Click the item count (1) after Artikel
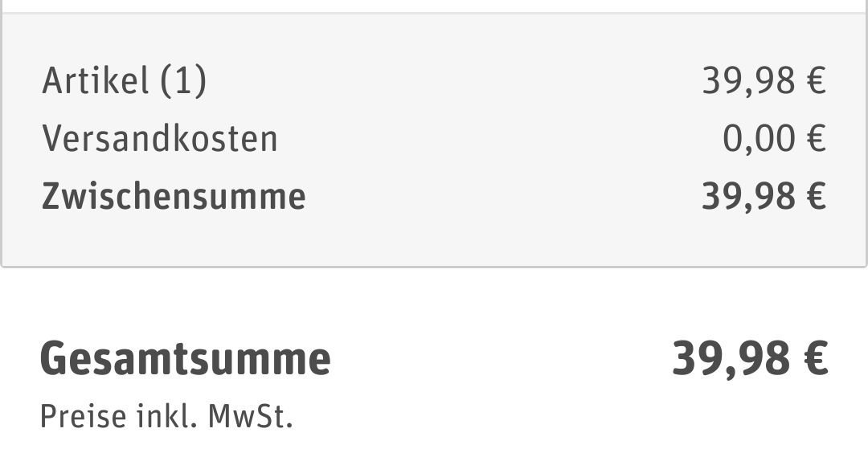Image resolution: width=868 pixels, height=453 pixels. pyautogui.click(x=183, y=81)
